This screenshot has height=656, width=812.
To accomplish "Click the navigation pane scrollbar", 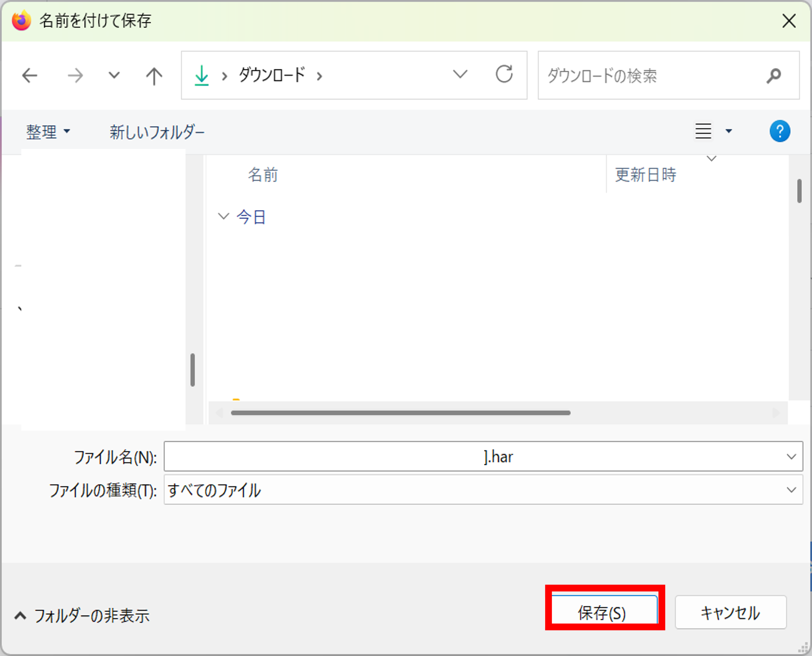I will [x=193, y=369].
